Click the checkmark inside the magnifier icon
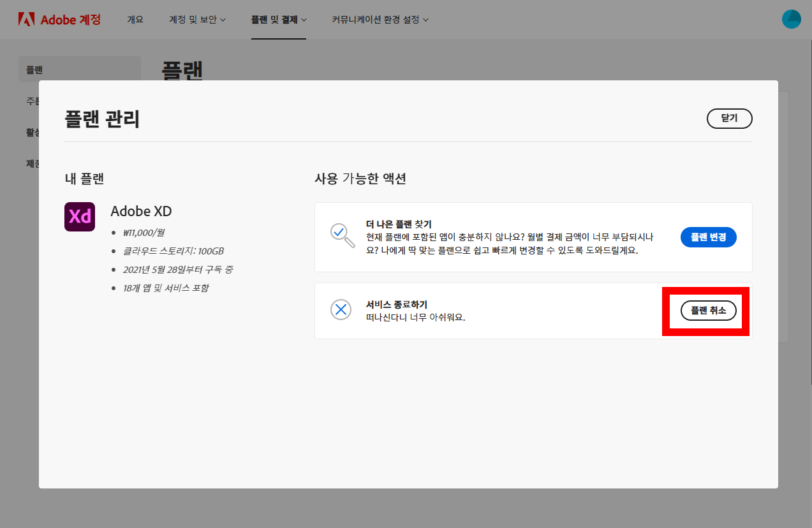The image size is (812, 528). (339, 233)
